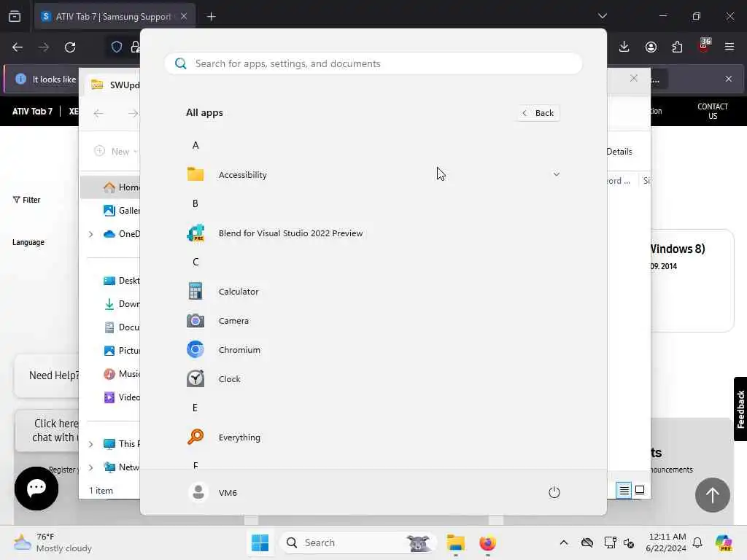The height and width of the screenshot is (560, 747).
Task: Expand Network node in File Explorer
Action: tap(91, 467)
